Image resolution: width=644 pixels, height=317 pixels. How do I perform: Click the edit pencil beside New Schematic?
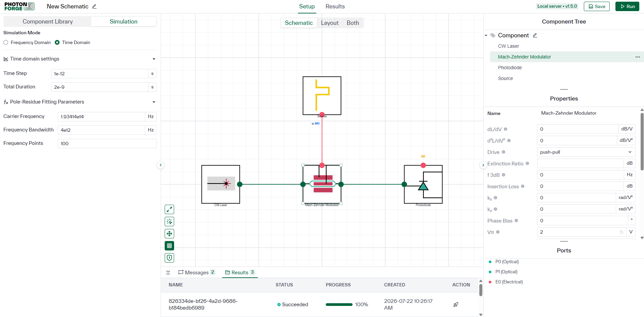tap(94, 6)
